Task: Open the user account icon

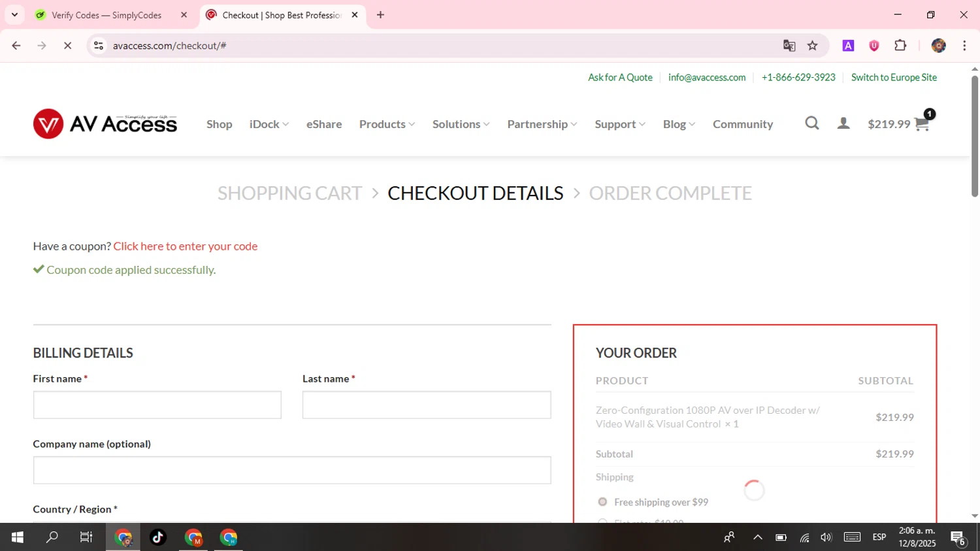Action: pyautogui.click(x=843, y=124)
